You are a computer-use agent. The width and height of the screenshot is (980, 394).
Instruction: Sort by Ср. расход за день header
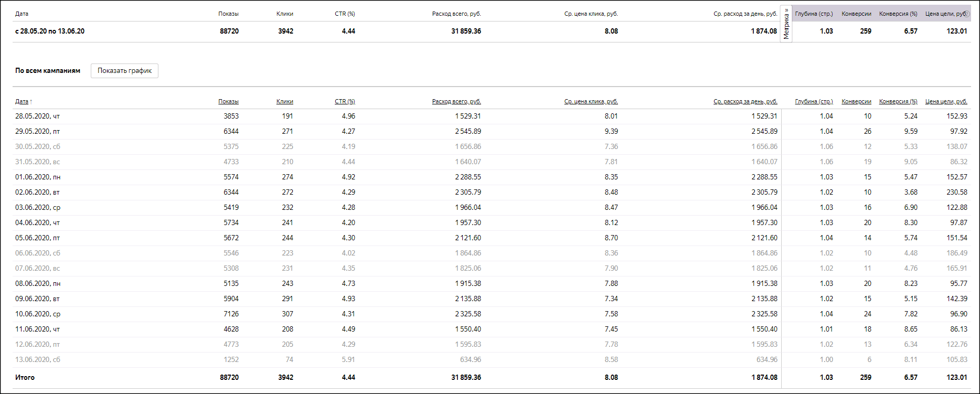point(745,101)
